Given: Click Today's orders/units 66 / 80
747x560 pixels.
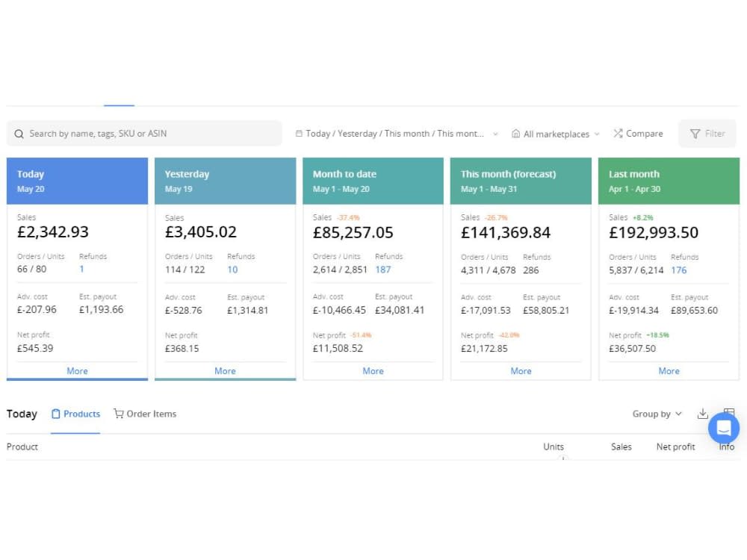Looking at the screenshot, I should click(x=32, y=269).
